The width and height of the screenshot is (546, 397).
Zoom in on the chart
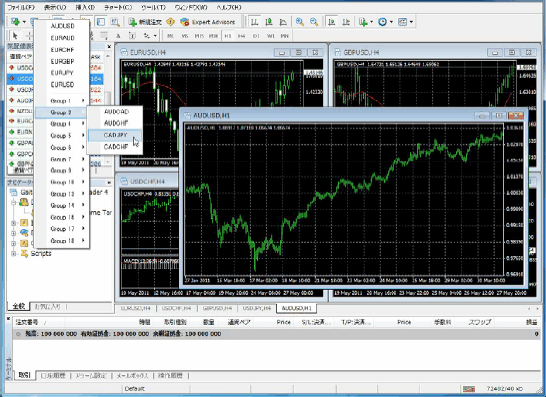[299, 22]
